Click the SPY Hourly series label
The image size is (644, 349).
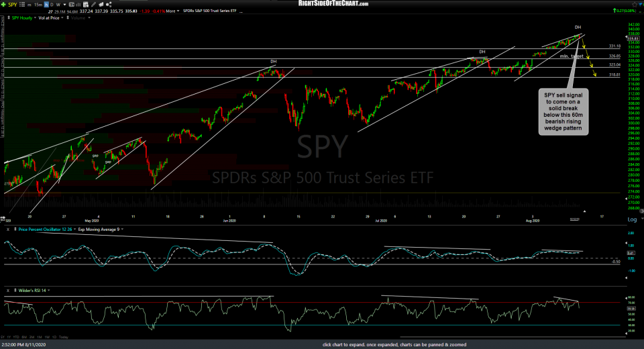(21, 17)
